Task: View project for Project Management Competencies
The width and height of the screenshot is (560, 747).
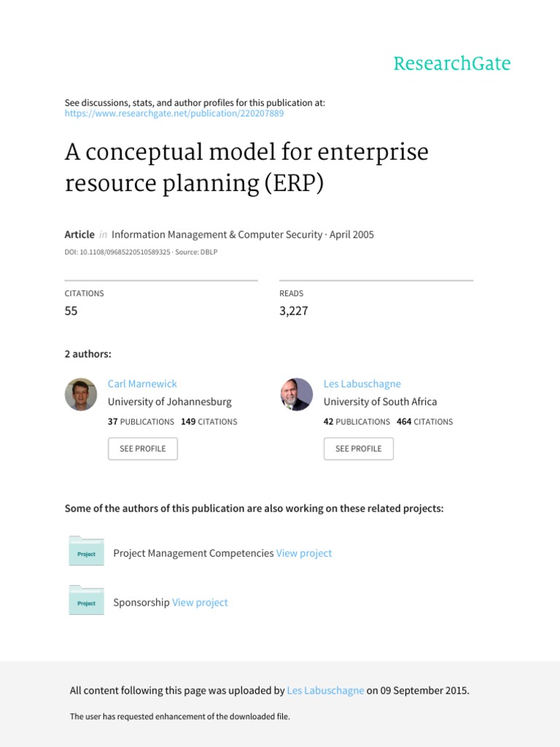Action: tap(303, 553)
